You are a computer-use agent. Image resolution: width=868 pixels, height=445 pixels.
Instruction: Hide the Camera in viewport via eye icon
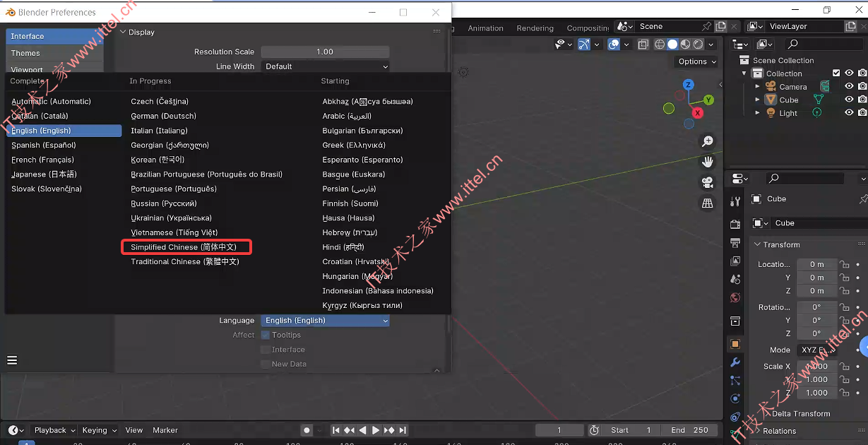point(849,86)
